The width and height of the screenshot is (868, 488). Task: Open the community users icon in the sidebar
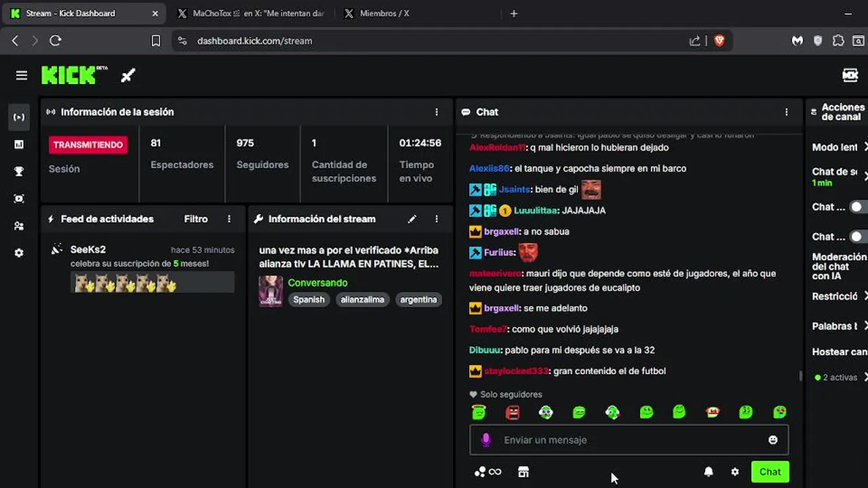click(19, 226)
